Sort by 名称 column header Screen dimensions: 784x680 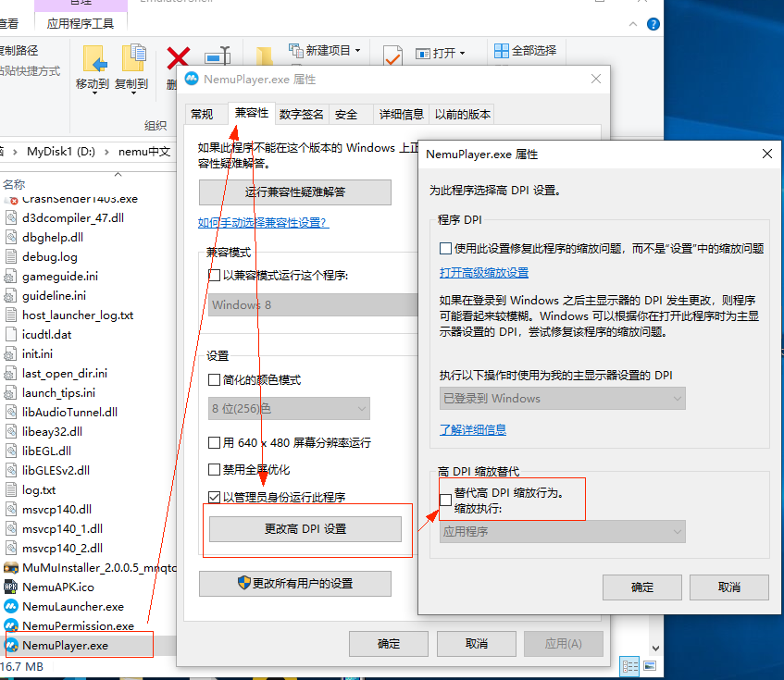14,184
